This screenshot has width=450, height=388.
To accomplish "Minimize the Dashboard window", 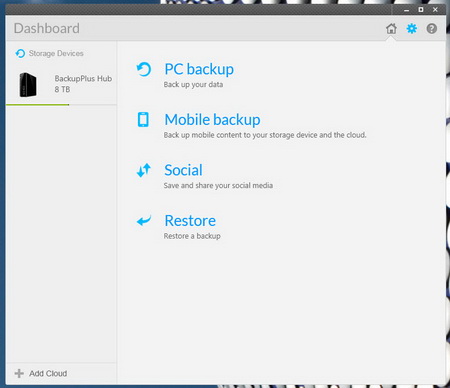I will [x=406, y=10].
